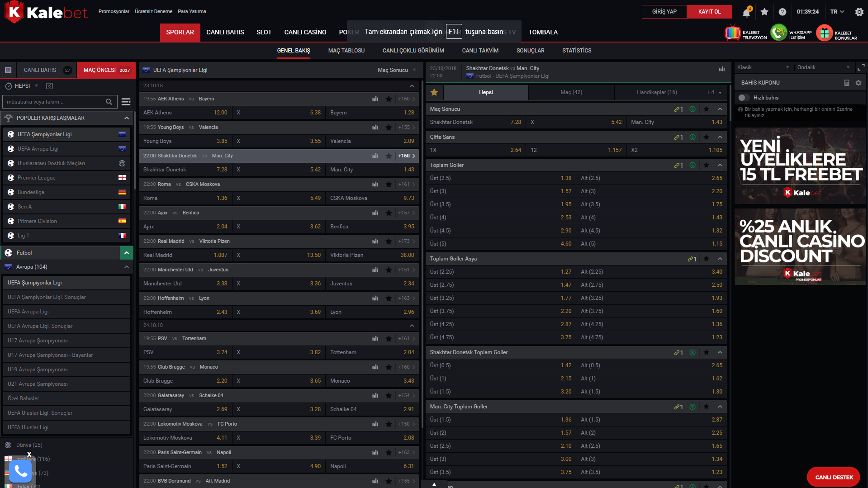Screen dimensions: 868x488
Task: Open the help question mark icon
Action: click(783, 12)
